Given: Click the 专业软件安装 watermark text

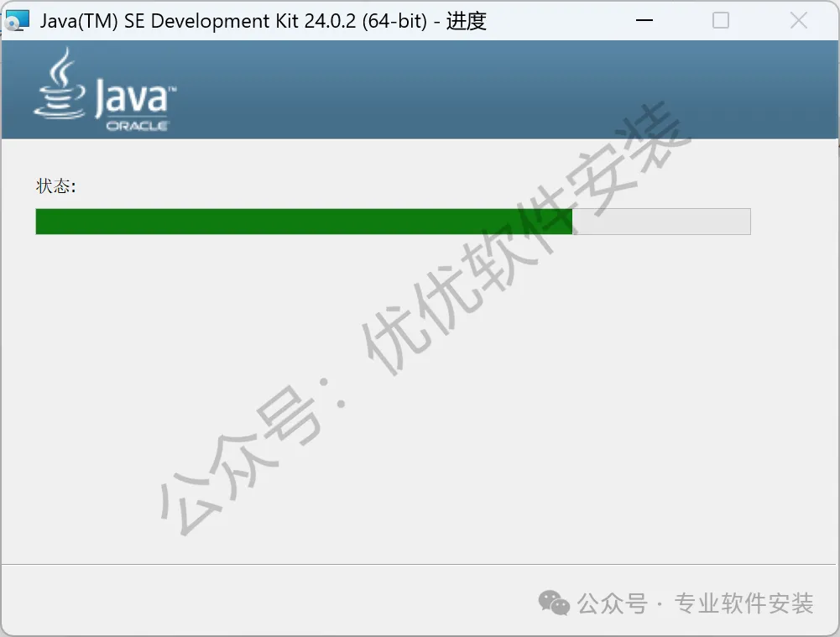Looking at the screenshot, I should coord(743,603).
